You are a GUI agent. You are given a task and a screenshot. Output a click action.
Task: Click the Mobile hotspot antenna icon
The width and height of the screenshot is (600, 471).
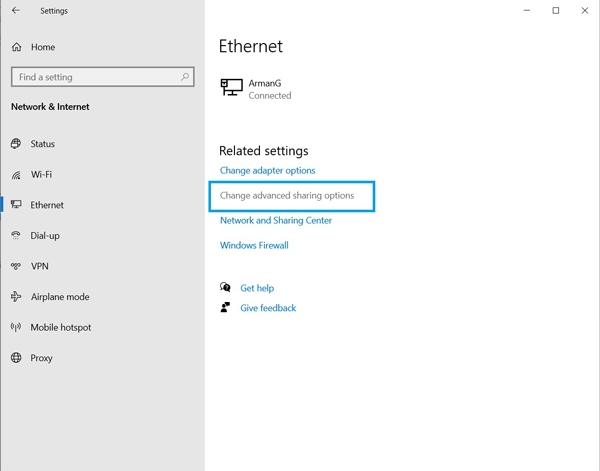pyautogui.click(x=16, y=327)
